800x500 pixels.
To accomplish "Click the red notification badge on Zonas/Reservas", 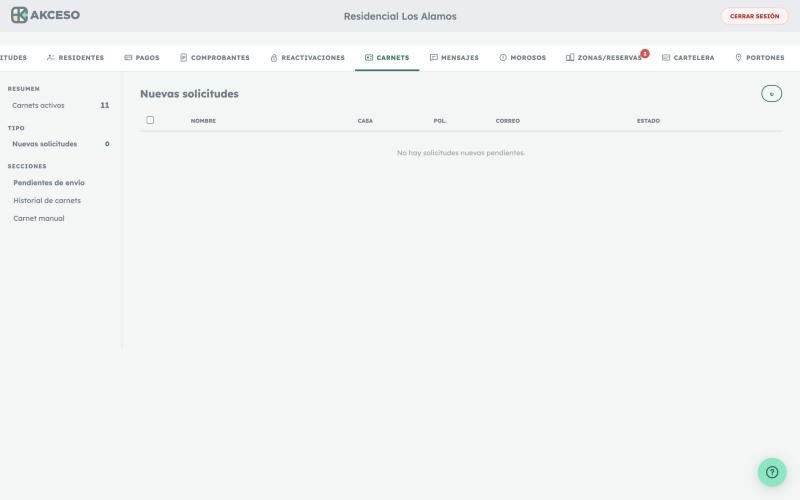I will pos(645,53).
